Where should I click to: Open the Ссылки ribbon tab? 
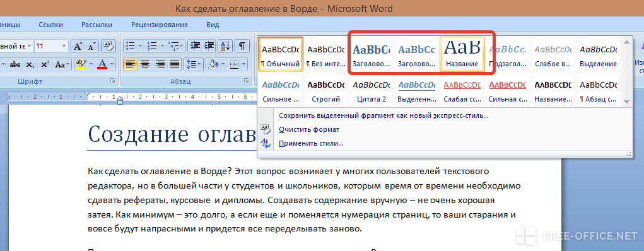click(x=51, y=25)
